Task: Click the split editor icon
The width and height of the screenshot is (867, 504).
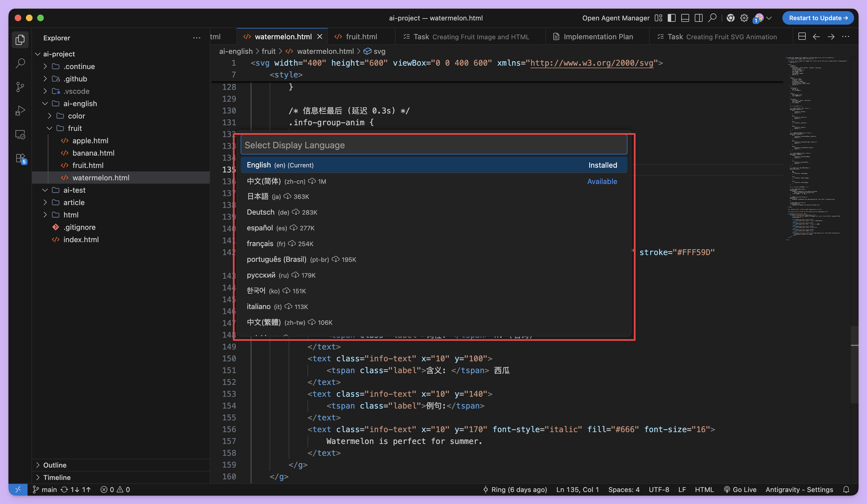Action: [x=802, y=37]
